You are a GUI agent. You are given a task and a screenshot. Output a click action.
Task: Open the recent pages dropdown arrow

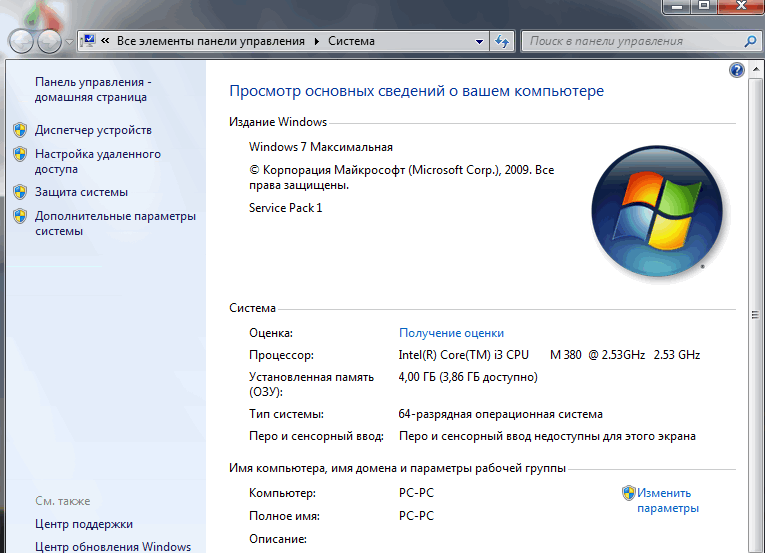click(68, 42)
